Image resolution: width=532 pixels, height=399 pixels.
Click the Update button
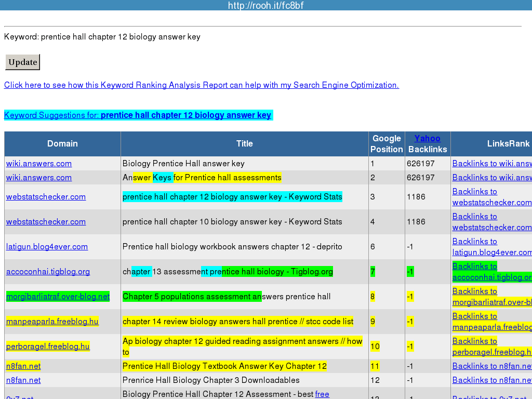[x=22, y=62]
